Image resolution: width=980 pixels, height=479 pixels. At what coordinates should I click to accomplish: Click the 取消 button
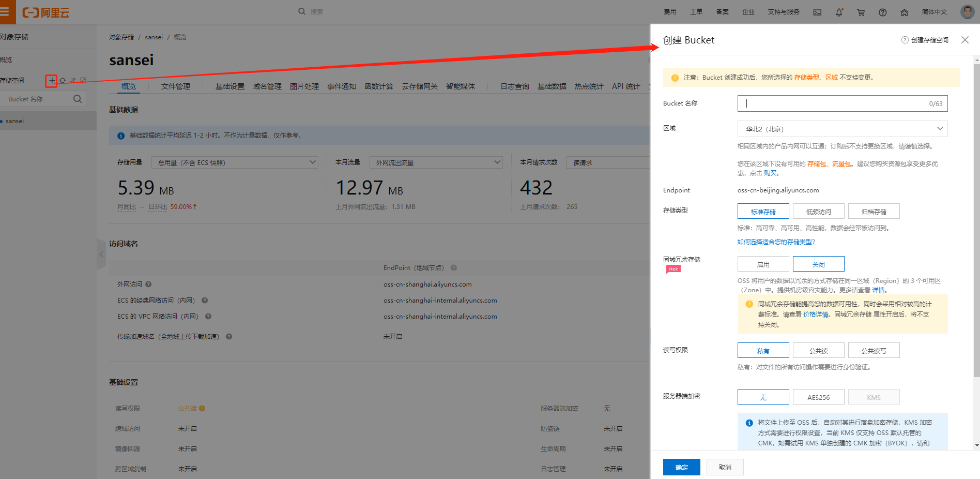[x=725, y=467]
